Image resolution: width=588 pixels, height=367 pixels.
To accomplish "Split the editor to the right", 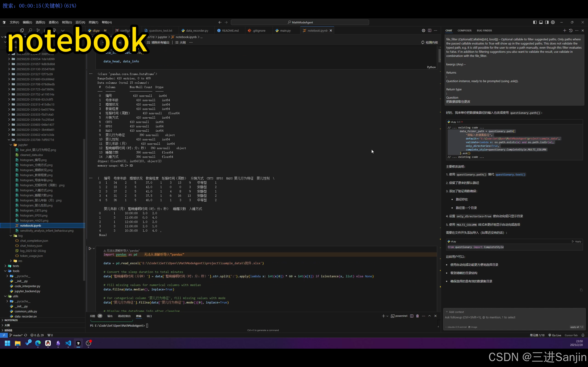I will tap(430, 31).
